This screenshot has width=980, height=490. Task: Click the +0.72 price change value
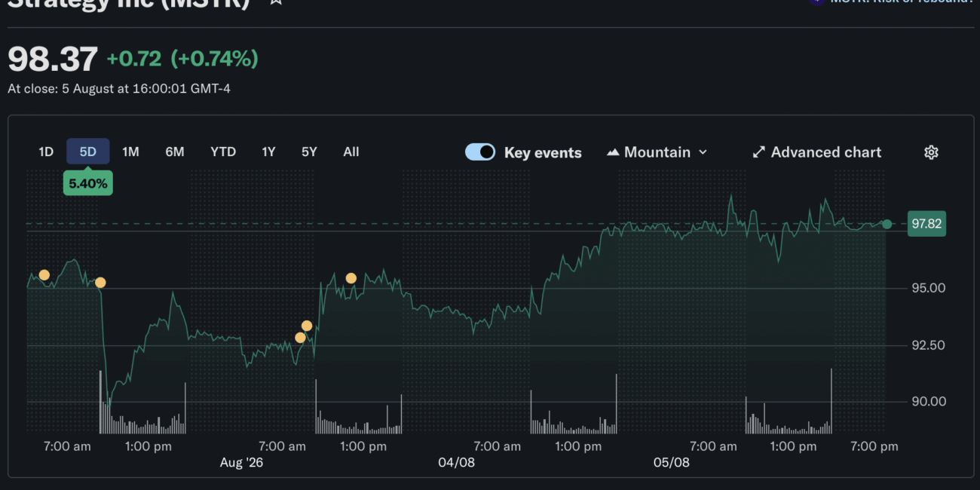[134, 59]
